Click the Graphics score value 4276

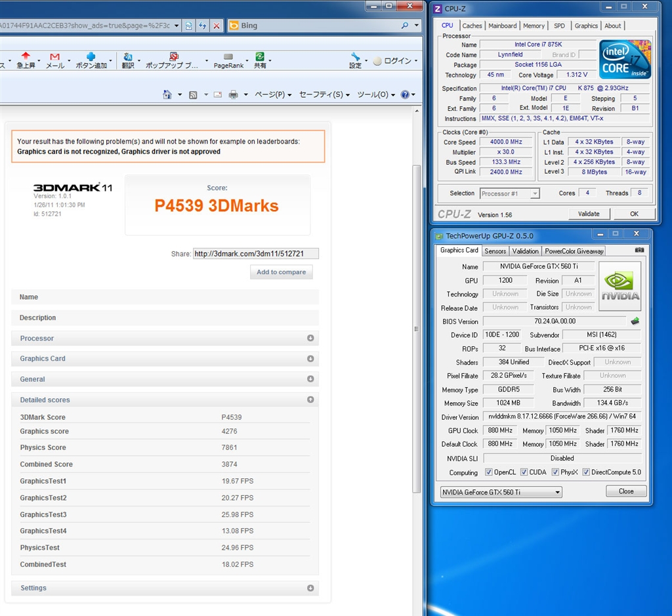pyautogui.click(x=229, y=432)
